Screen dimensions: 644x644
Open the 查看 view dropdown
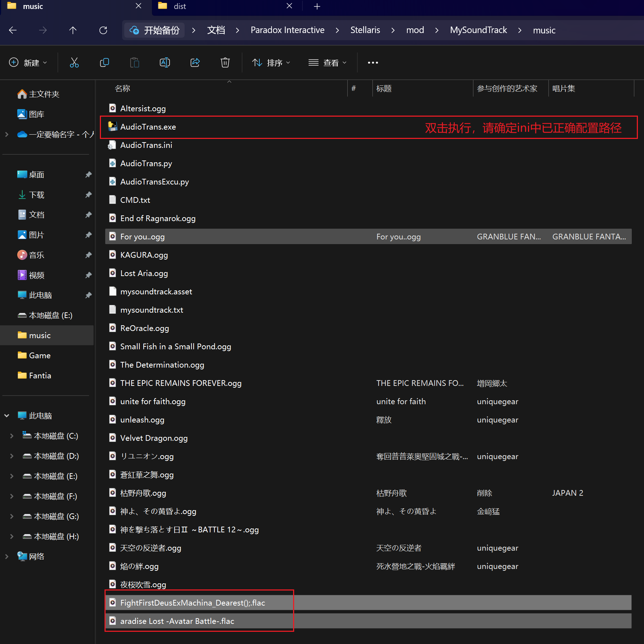[x=328, y=62]
